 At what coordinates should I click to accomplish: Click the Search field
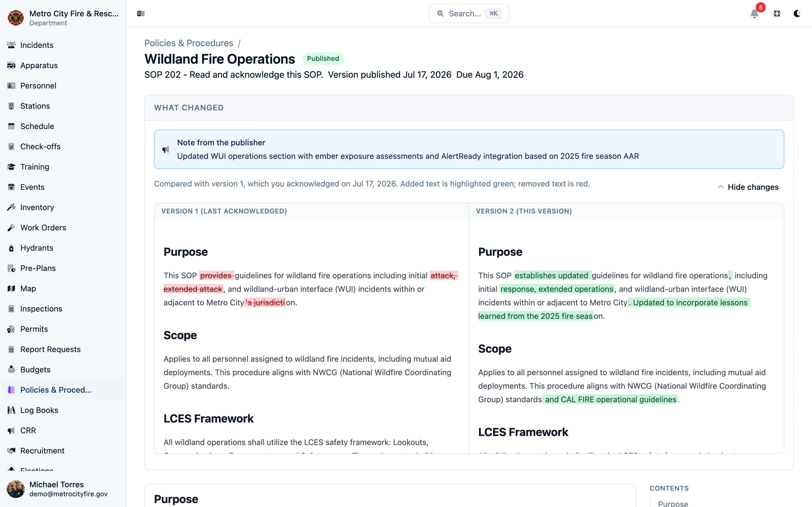[469, 14]
